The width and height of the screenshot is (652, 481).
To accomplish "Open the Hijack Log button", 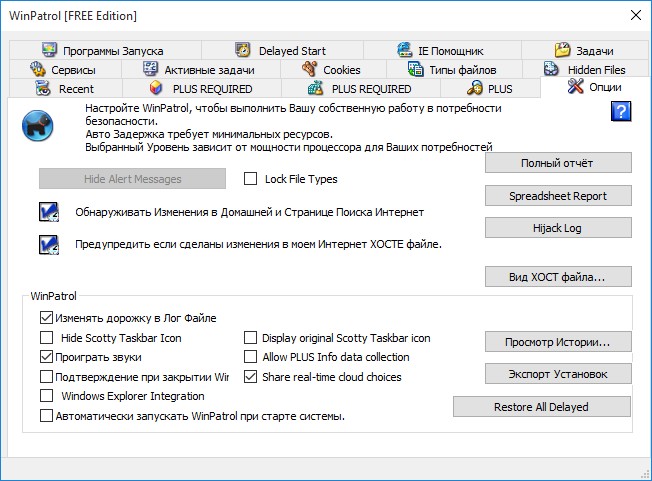I will (x=558, y=228).
